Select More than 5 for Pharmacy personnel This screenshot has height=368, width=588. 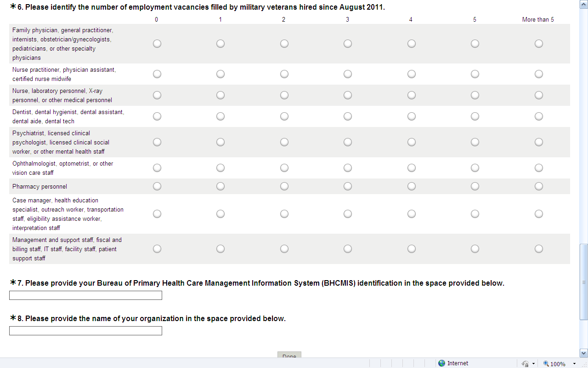click(x=539, y=186)
